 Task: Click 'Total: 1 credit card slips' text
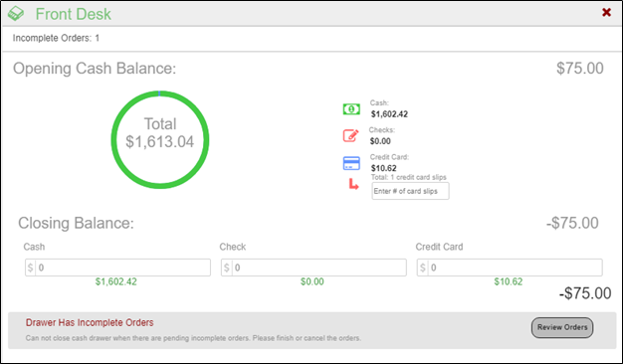[408, 177]
